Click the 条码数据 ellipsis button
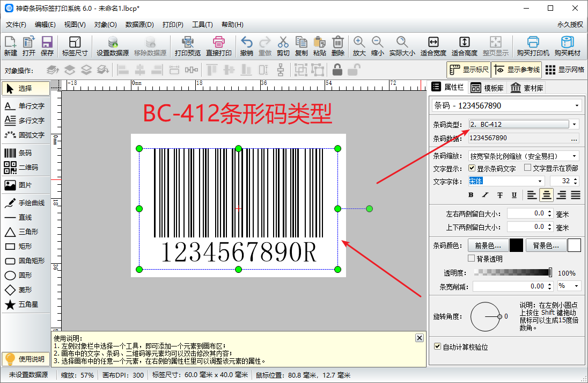The image size is (588, 383). [574, 138]
